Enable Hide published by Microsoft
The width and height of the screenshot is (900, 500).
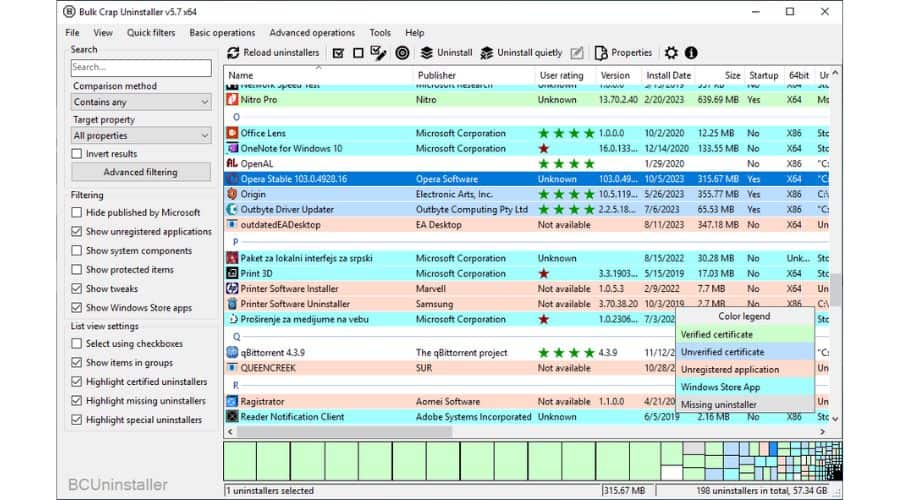click(x=76, y=212)
